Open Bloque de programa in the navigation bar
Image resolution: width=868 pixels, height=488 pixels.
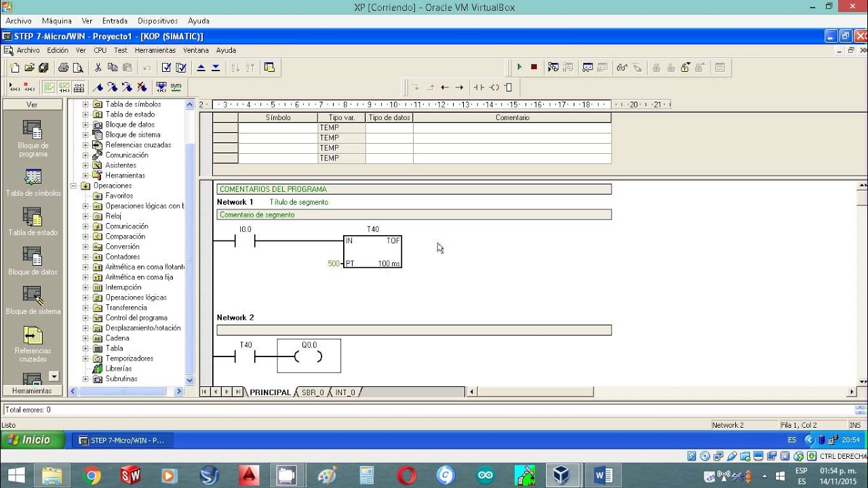pyautogui.click(x=33, y=139)
